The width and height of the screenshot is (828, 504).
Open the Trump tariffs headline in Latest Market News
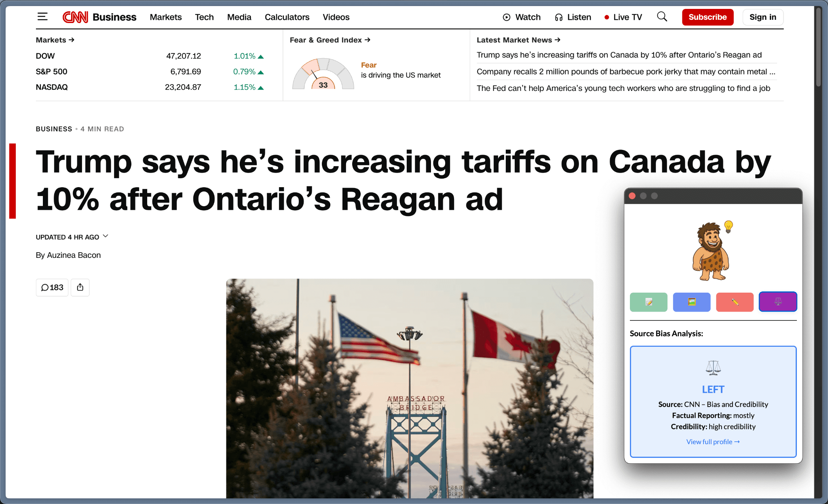619,55
